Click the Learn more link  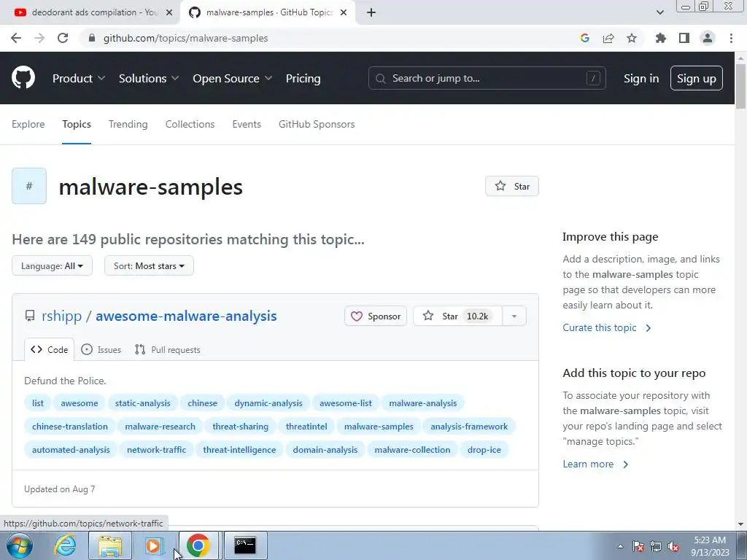[x=595, y=464]
